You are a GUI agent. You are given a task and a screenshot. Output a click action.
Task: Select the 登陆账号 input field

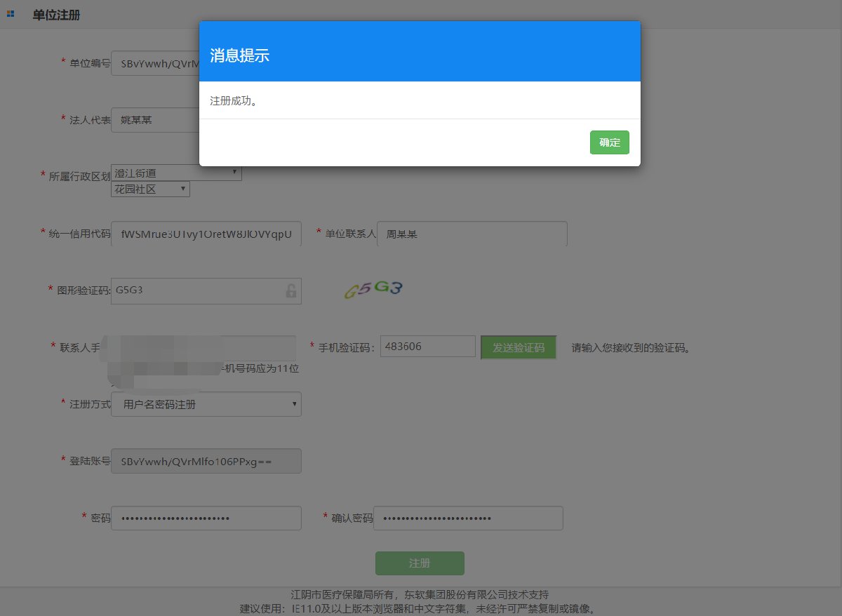[x=206, y=462]
